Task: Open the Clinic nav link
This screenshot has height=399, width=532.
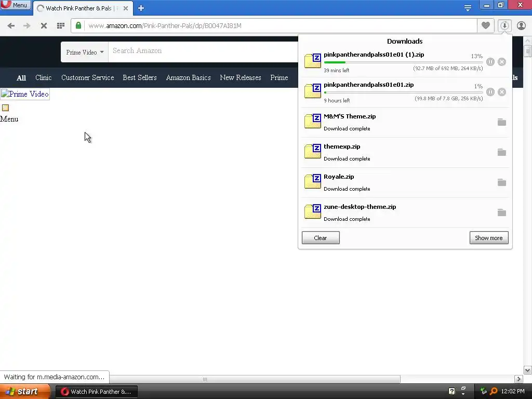Action: point(44,78)
